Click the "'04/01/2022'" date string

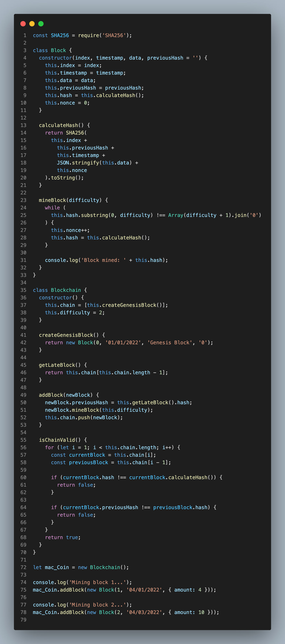click(144, 590)
